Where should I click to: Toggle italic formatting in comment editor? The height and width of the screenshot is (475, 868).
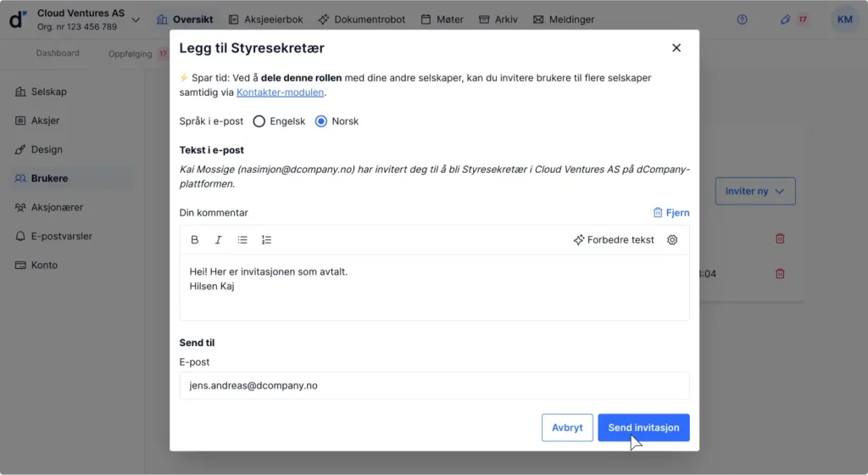click(x=218, y=240)
